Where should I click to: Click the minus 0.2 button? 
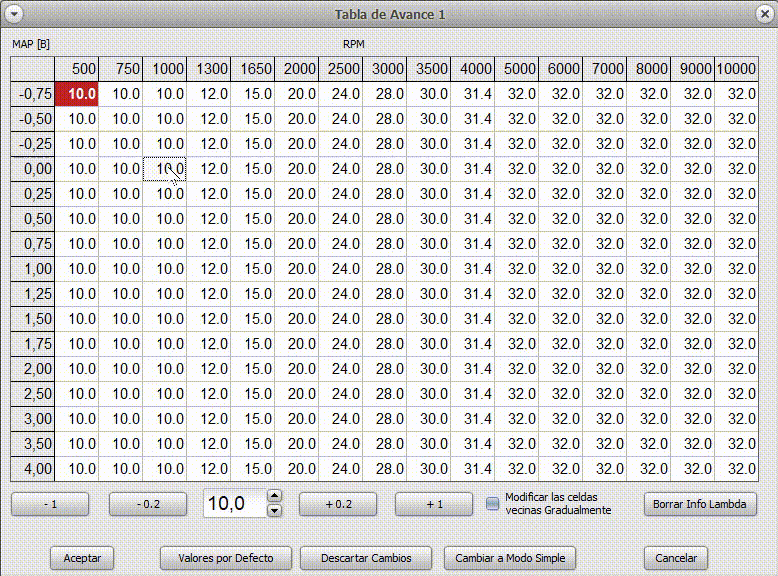pyautogui.click(x=148, y=504)
